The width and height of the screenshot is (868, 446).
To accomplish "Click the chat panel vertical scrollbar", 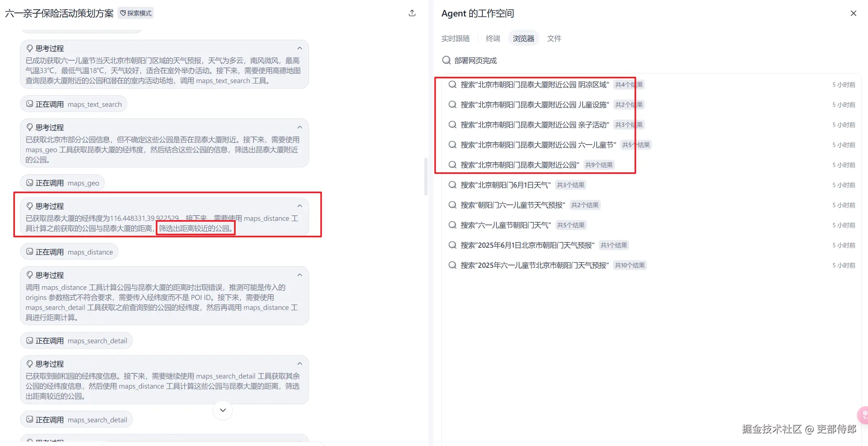I will coord(426,177).
